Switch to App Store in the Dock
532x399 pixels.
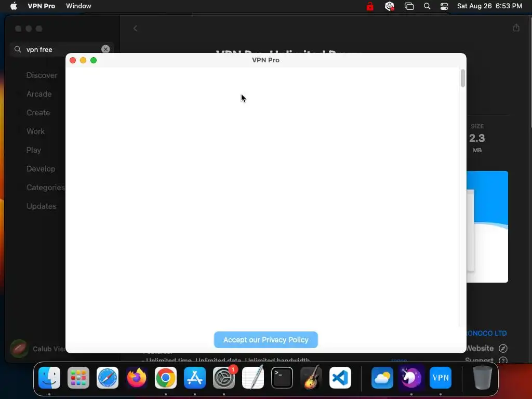click(195, 378)
